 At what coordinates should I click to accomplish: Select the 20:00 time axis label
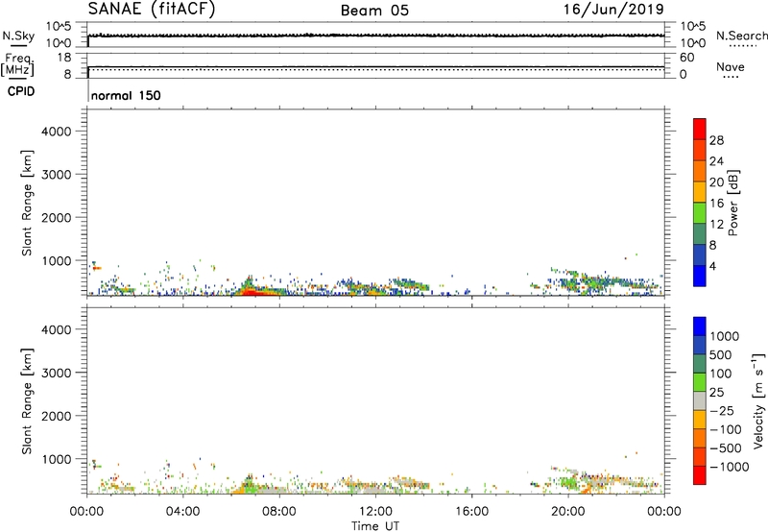pos(568,512)
